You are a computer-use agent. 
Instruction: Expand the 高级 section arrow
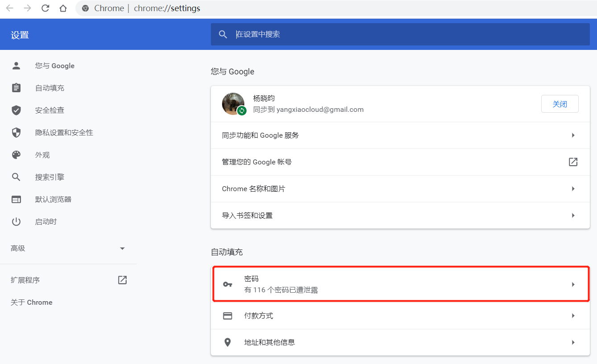[x=122, y=248]
